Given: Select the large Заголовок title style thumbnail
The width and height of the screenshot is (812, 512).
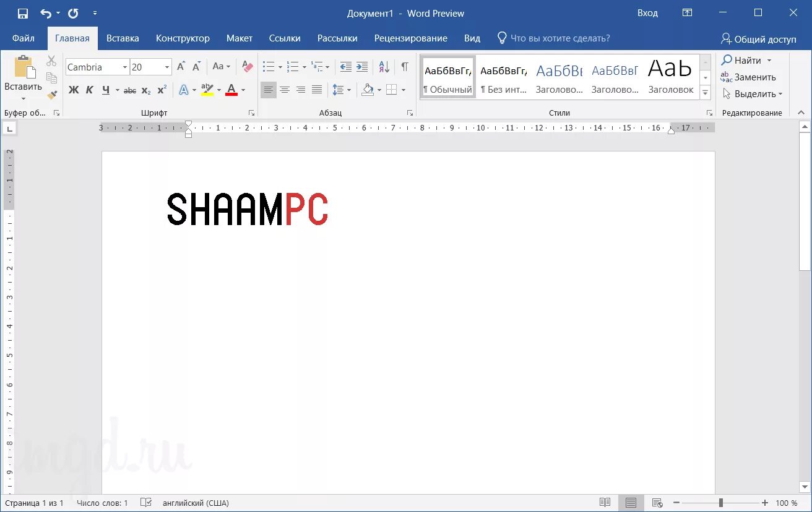Looking at the screenshot, I should coord(671,77).
